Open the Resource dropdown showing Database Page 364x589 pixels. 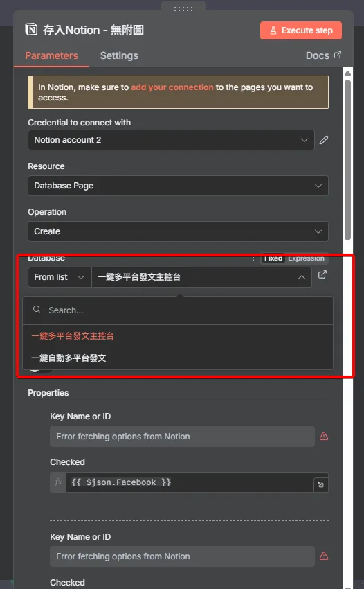point(178,186)
